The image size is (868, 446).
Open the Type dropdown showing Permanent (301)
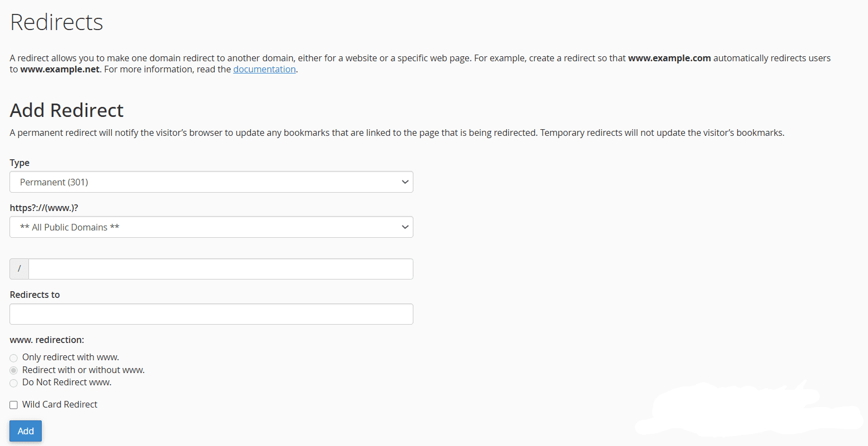(206, 182)
